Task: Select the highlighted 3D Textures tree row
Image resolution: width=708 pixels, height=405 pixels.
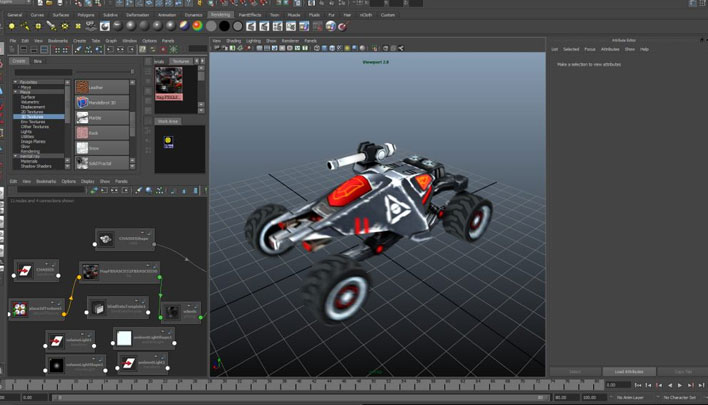Action: (39, 116)
